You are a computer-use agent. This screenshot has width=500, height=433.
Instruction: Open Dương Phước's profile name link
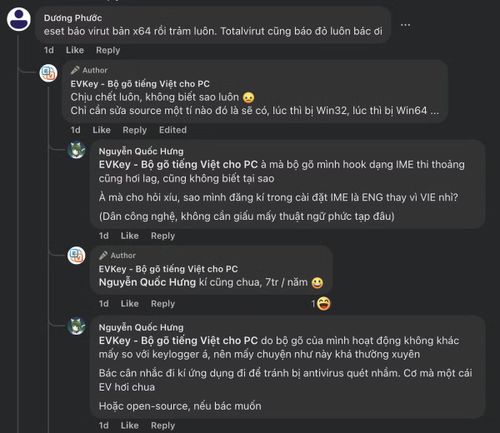tap(73, 18)
